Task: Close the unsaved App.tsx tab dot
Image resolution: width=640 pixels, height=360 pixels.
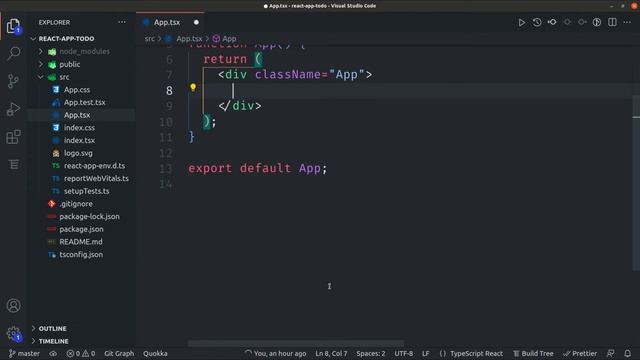Action: pyautogui.click(x=196, y=22)
